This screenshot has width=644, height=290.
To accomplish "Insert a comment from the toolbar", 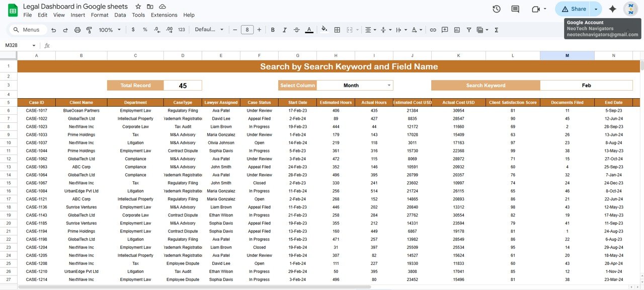I will 444,30.
